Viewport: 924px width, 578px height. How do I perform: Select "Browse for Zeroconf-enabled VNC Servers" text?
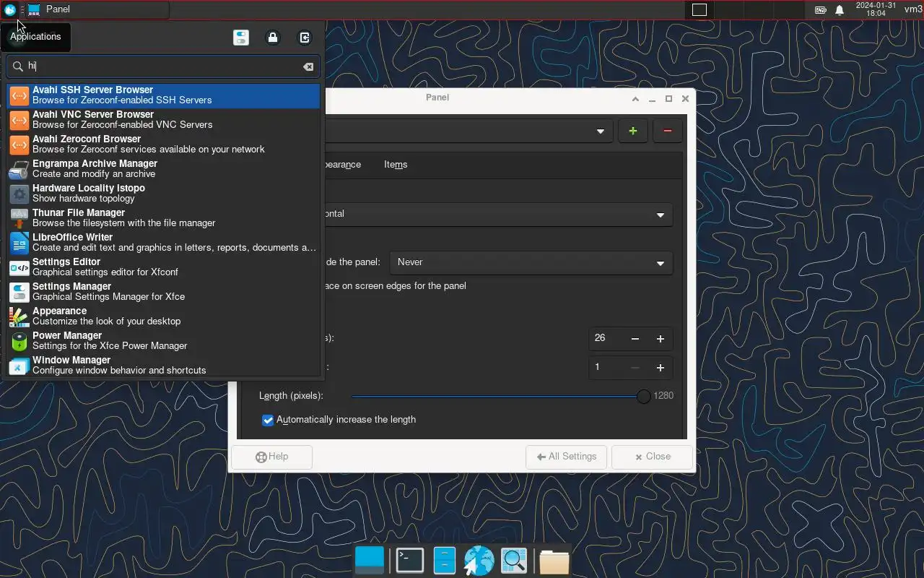click(123, 124)
